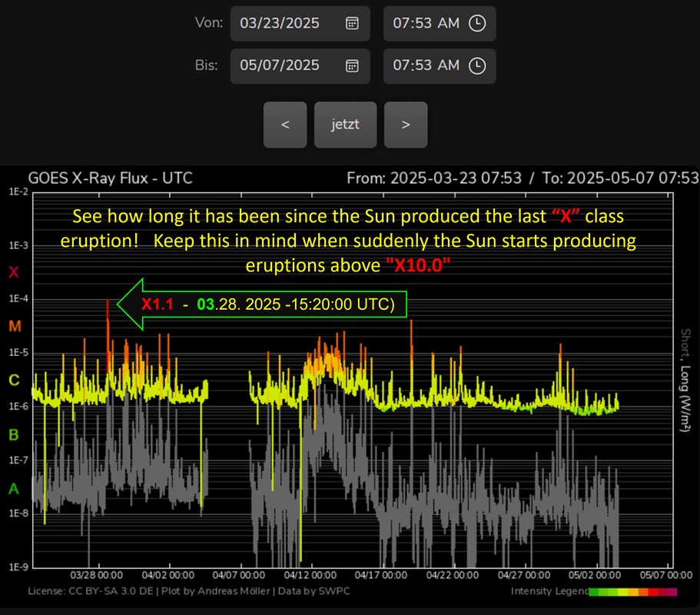700x615 pixels.
Task: Click the 1E-7 axis value
Action: [18, 460]
